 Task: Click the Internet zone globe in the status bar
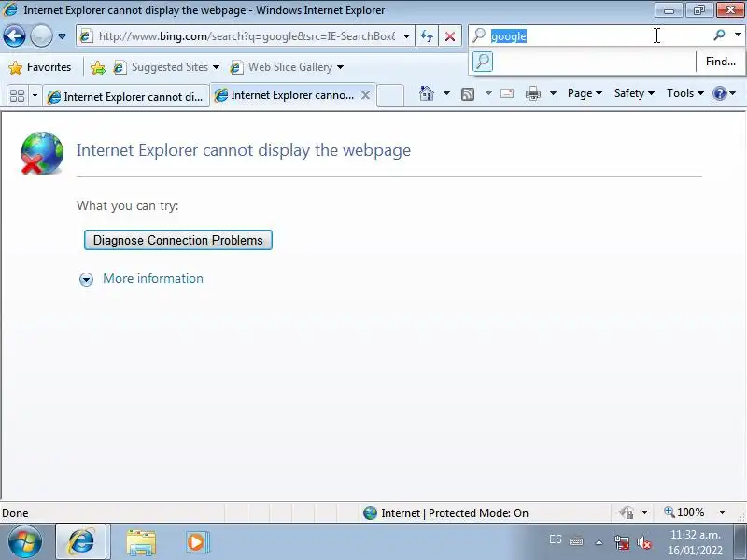coord(370,512)
